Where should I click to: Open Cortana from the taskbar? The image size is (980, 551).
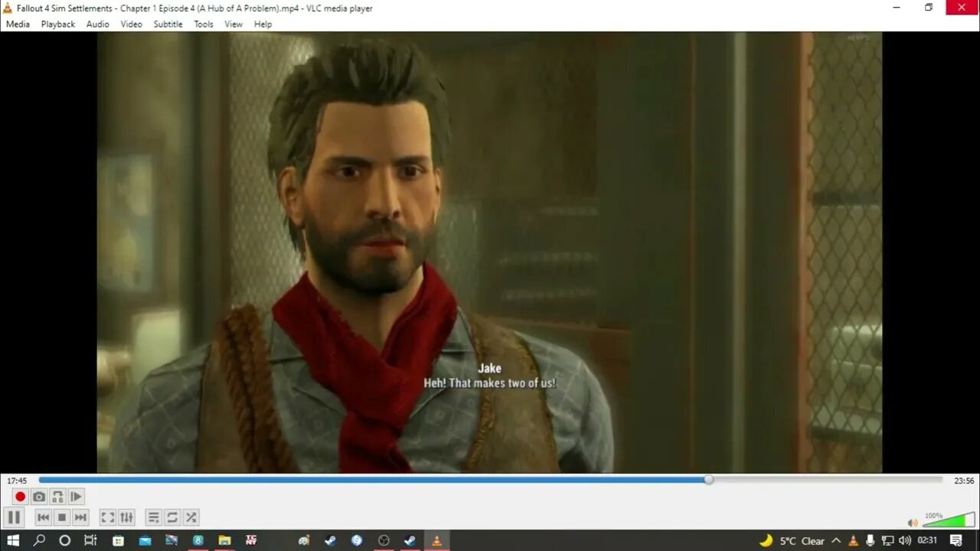[x=64, y=540]
